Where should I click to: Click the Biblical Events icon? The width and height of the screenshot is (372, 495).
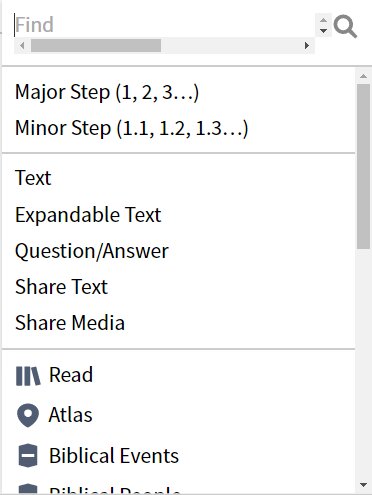[28, 455]
